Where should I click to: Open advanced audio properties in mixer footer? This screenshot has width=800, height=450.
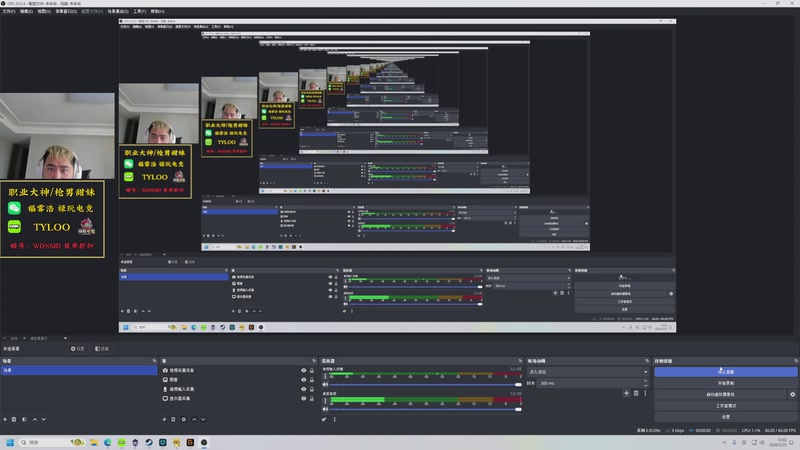point(324,419)
